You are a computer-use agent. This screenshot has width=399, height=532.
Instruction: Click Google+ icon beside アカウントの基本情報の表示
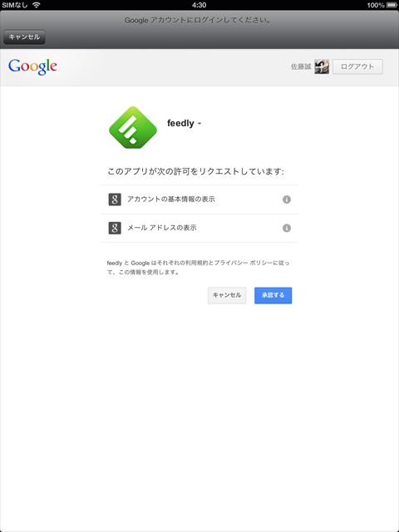pos(115,199)
